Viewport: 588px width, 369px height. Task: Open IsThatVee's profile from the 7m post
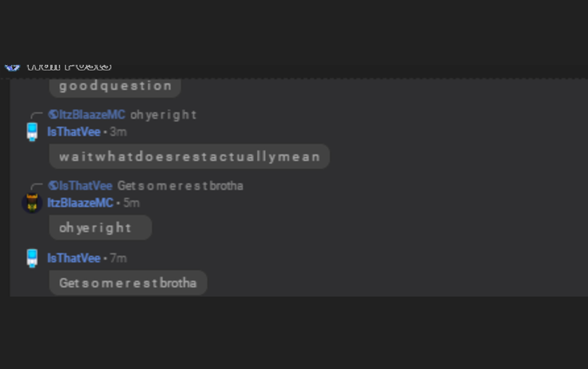point(74,258)
